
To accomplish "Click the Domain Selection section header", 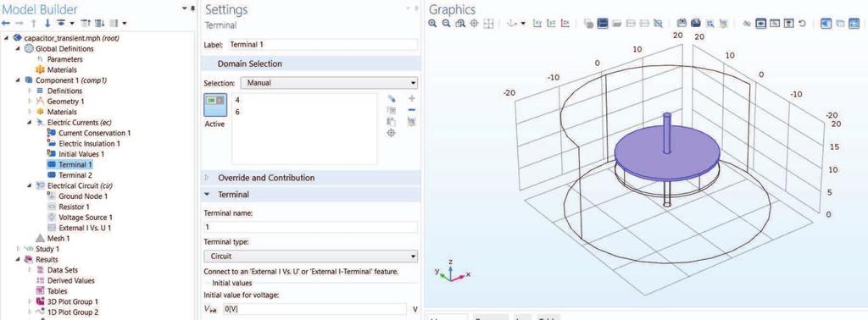I will click(x=310, y=63).
